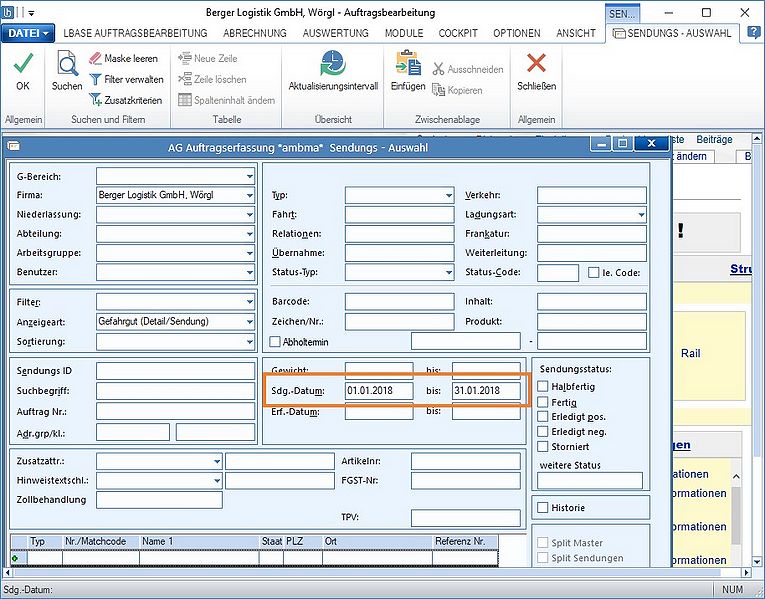Click Zeile löschen icon
Viewport: 765px width, 599px height.
(x=185, y=79)
